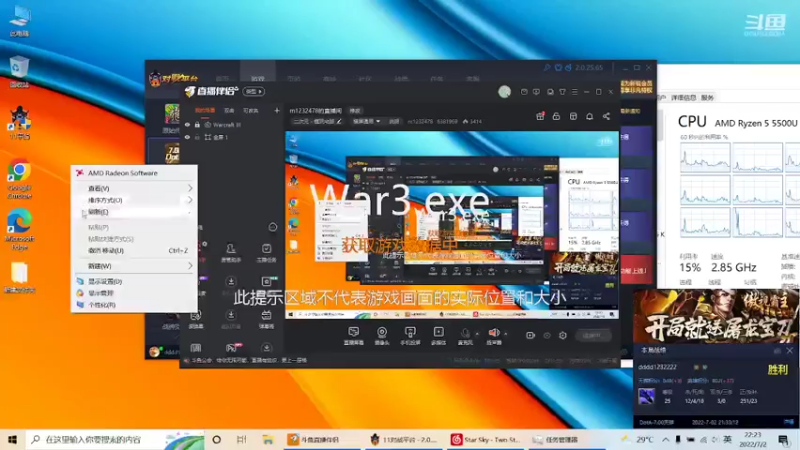Toggle visibility eye of Warcraft III source
The height and width of the screenshot is (450, 800).
click(187, 124)
